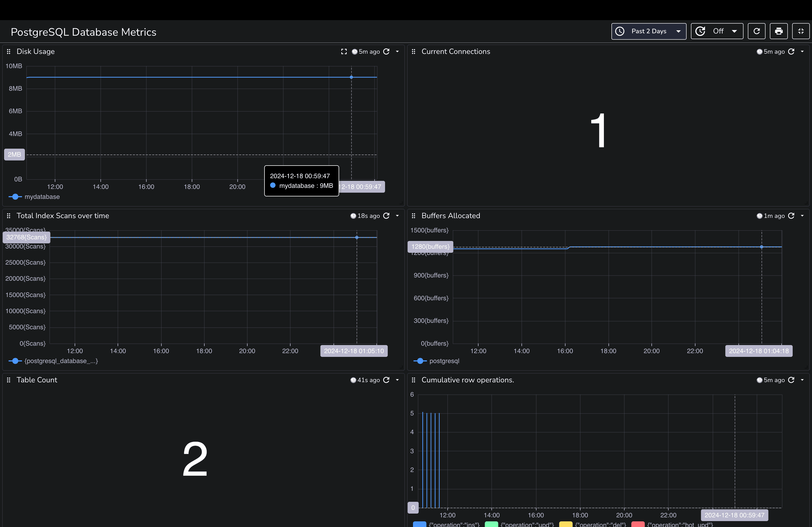The width and height of the screenshot is (812, 527).
Task: Click the dashboard refresh button in header
Action: click(756, 31)
